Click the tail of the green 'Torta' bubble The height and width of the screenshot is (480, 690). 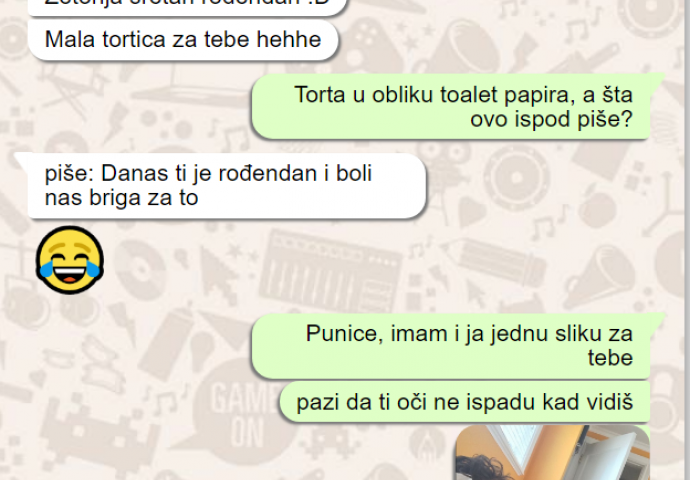pyautogui.click(x=657, y=81)
